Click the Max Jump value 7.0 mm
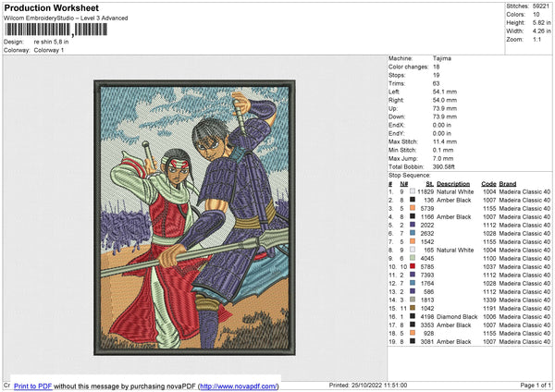 [443, 158]
